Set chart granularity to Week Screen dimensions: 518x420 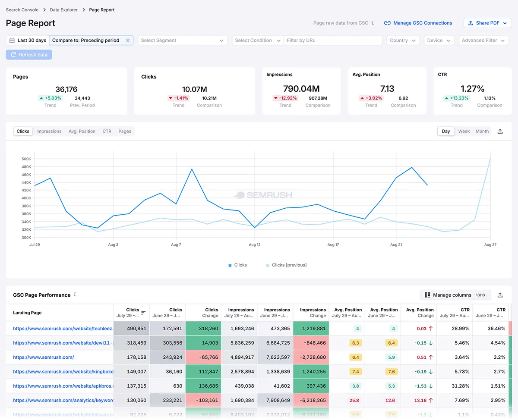click(464, 132)
